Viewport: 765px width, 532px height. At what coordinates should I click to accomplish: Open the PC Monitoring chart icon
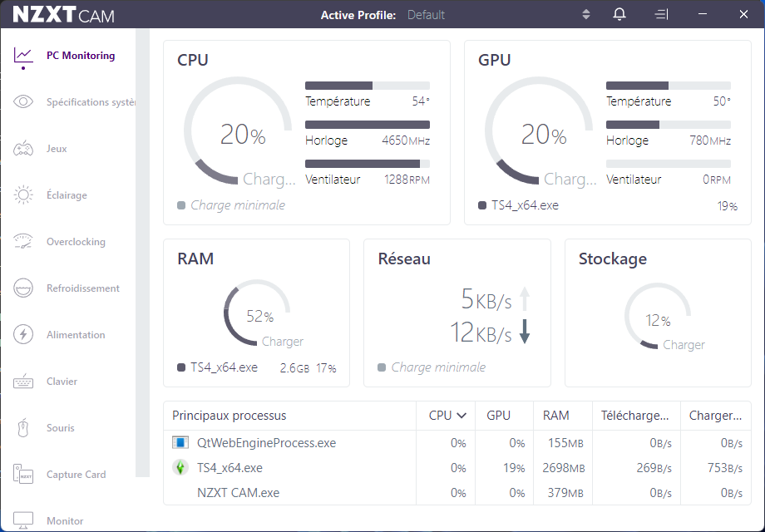pos(23,56)
